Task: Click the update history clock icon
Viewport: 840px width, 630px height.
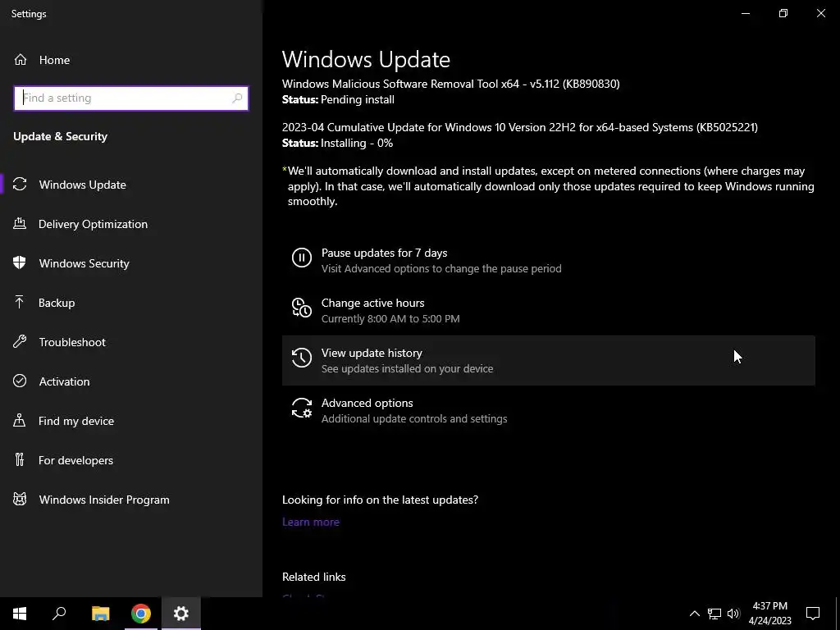Action: (302, 358)
